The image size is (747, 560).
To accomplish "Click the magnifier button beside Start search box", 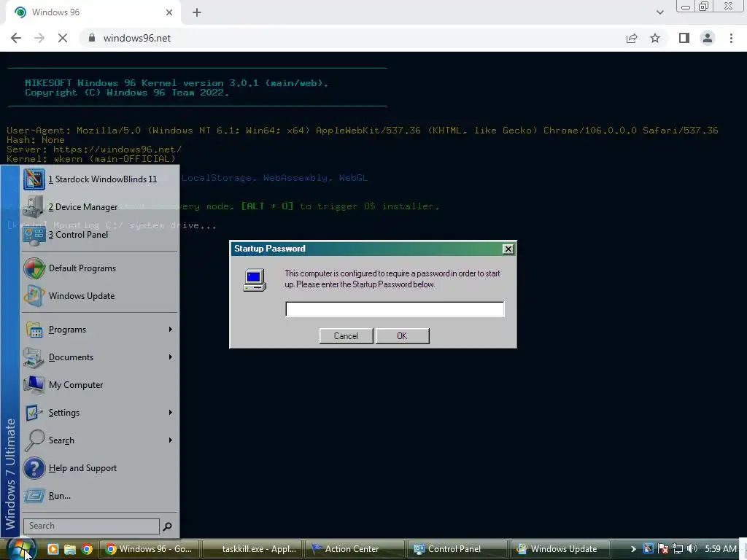I will pyautogui.click(x=168, y=526).
